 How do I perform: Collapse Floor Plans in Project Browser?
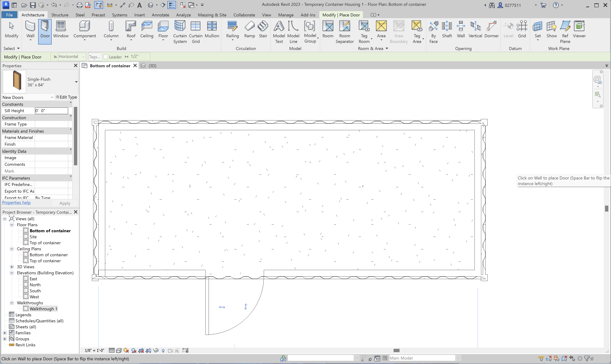pos(11,224)
